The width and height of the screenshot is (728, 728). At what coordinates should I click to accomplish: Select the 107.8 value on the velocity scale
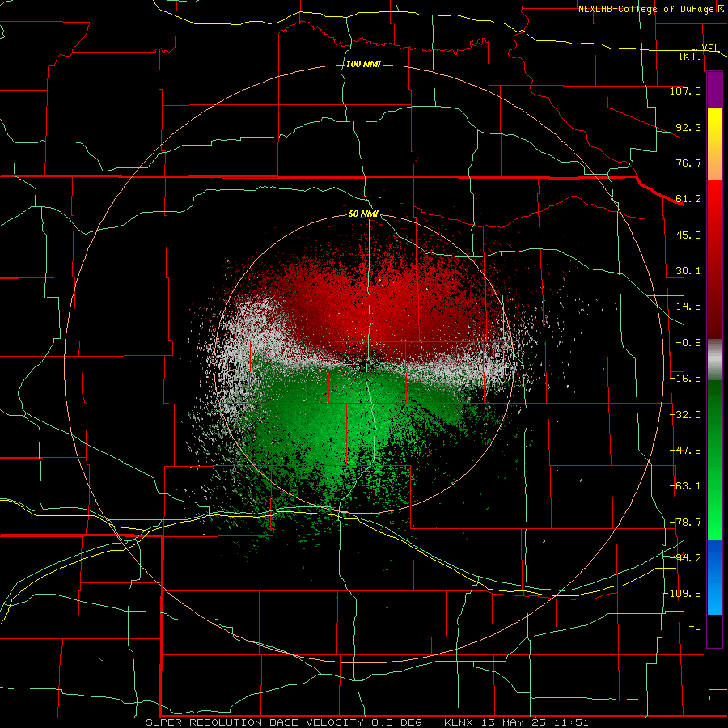point(685,91)
